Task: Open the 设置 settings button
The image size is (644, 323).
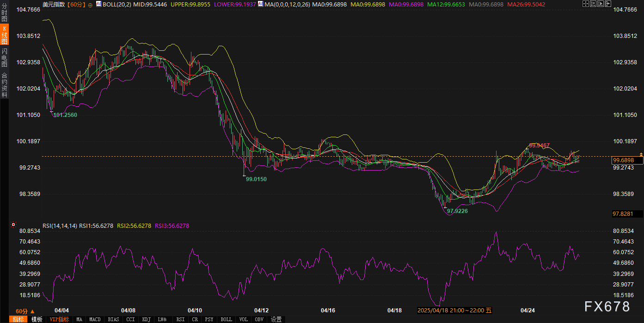Action: (x=276, y=319)
